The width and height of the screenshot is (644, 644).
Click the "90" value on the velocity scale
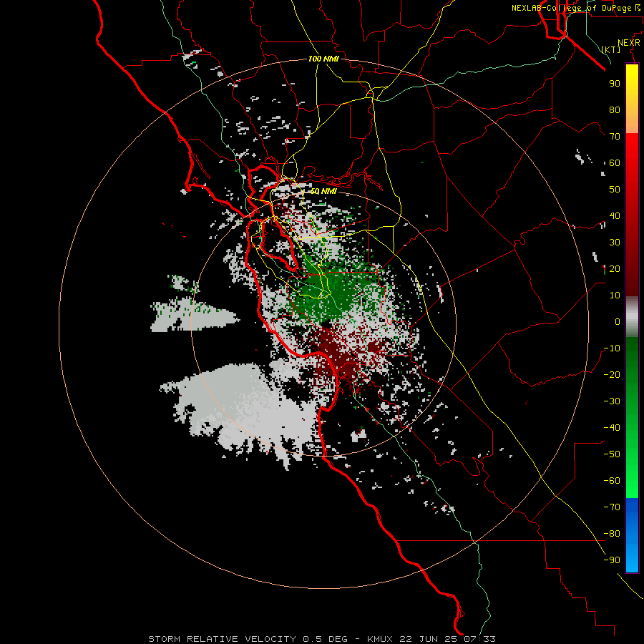pyautogui.click(x=615, y=84)
